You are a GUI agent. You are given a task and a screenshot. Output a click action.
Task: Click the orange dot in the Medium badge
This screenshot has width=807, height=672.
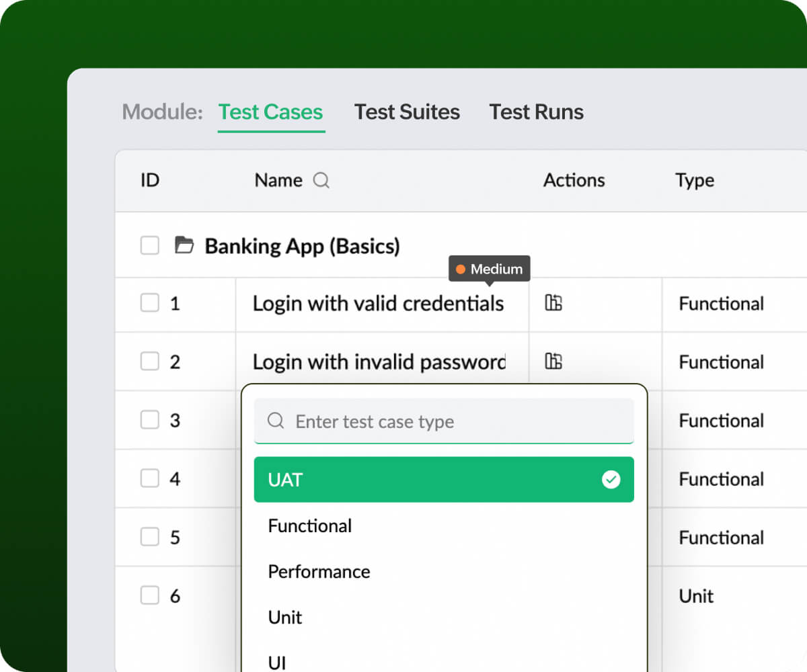click(x=461, y=269)
